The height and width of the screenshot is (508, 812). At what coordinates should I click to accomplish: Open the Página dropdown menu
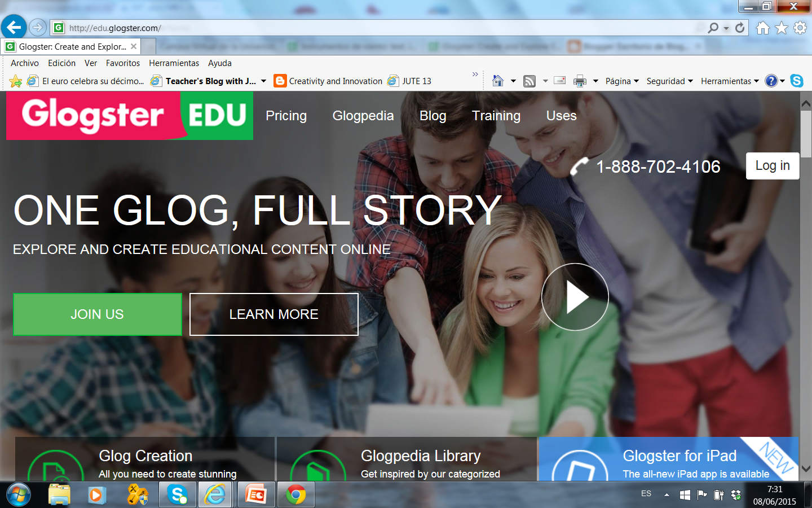pos(622,81)
